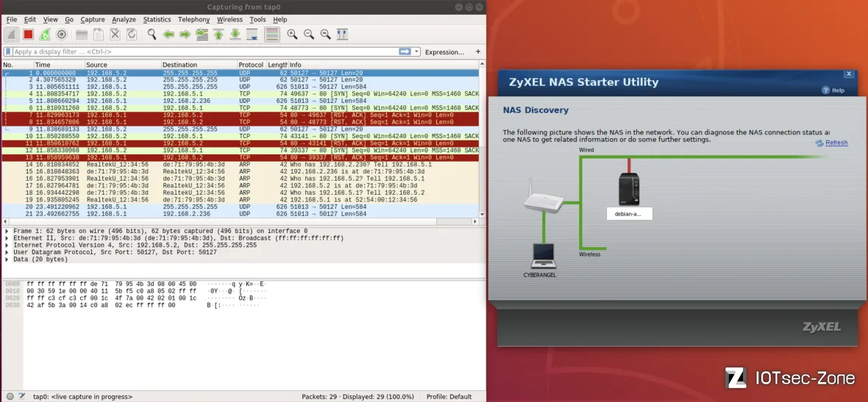This screenshot has width=868, height=402.
Task: Click the CYBERANGEL laptop icon
Action: [x=543, y=256]
